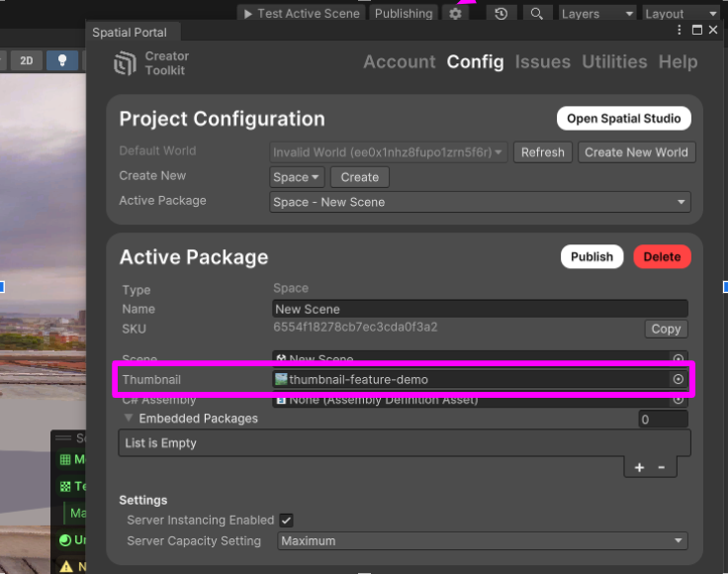Click the search magnifier icon

[536, 14]
